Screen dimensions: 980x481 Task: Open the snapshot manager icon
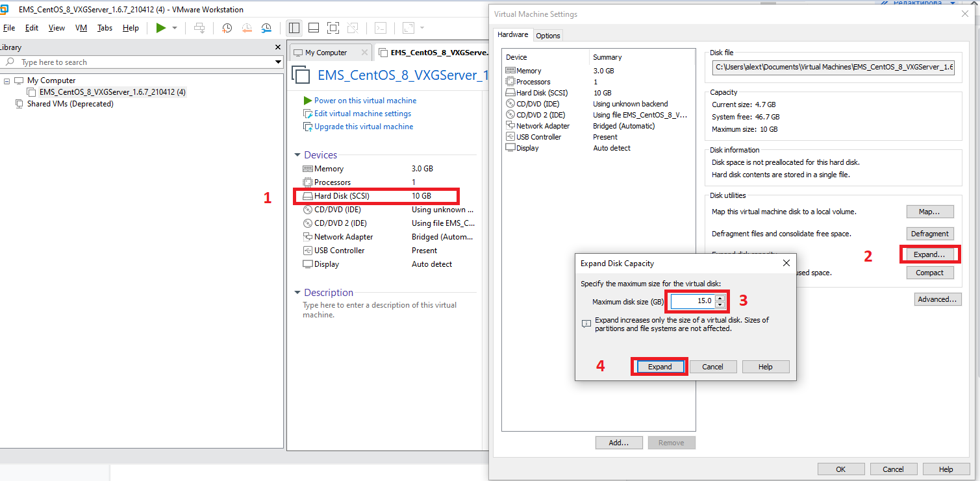coord(267,28)
